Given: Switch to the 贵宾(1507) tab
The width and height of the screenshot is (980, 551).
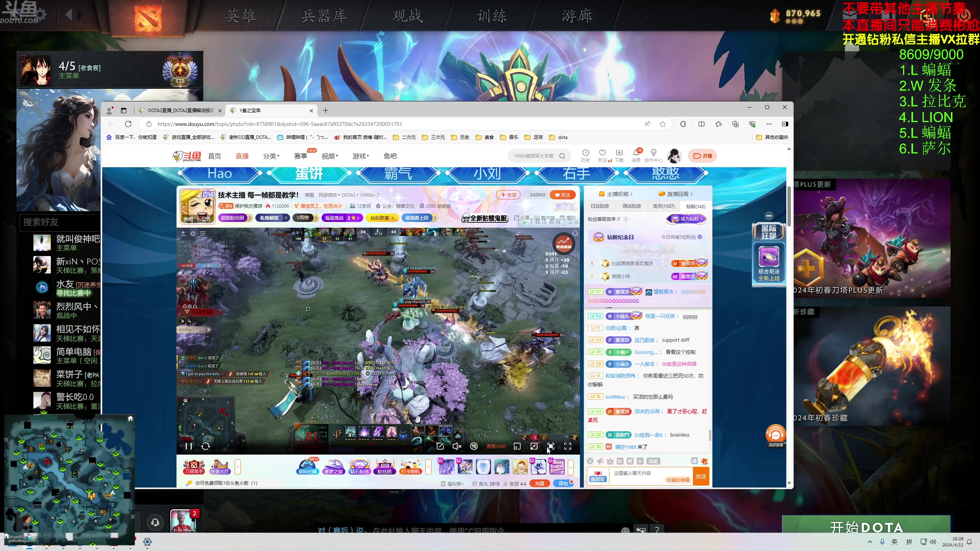Looking at the screenshot, I should tap(663, 206).
